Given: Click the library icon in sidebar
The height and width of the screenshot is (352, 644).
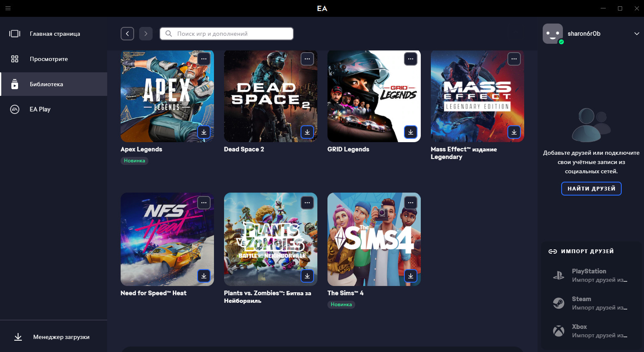Looking at the screenshot, I should pyautogui.click(x=15, y=84).
